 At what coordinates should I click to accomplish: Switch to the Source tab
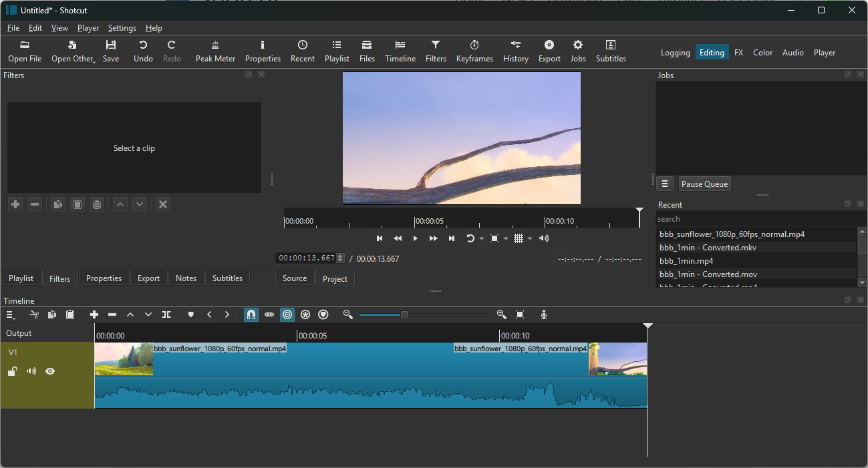(x=294, y=278)
